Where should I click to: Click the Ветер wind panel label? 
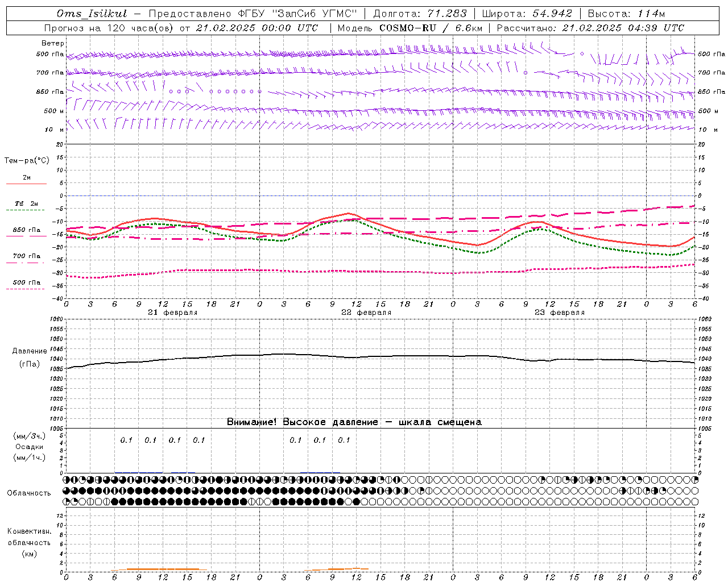(x=53, y=43)
